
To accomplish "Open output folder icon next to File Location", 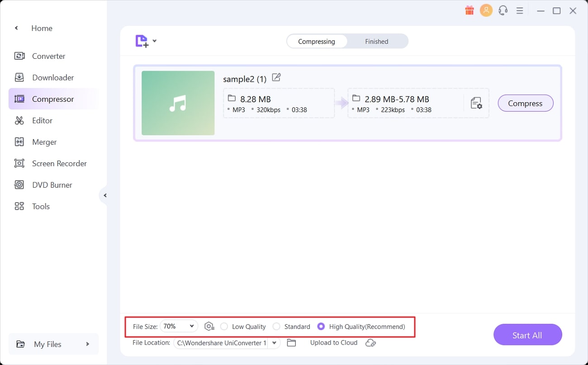I will coord(291,343).
